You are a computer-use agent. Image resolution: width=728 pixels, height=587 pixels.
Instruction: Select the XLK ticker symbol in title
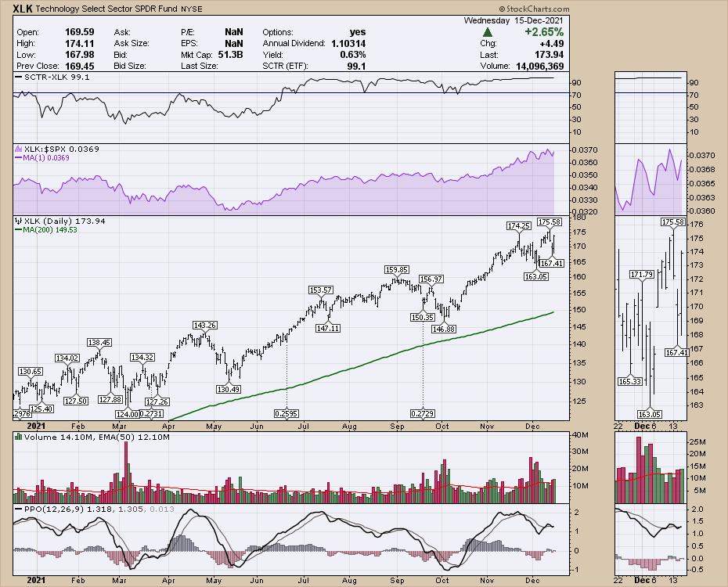click(23, 9)
